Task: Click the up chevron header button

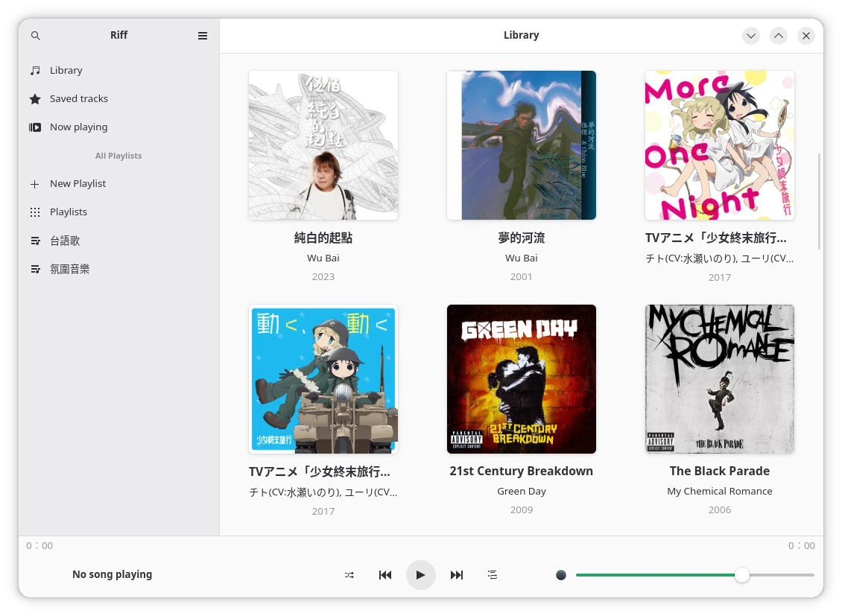Action: pyautogui.click(x=779, y=36)
